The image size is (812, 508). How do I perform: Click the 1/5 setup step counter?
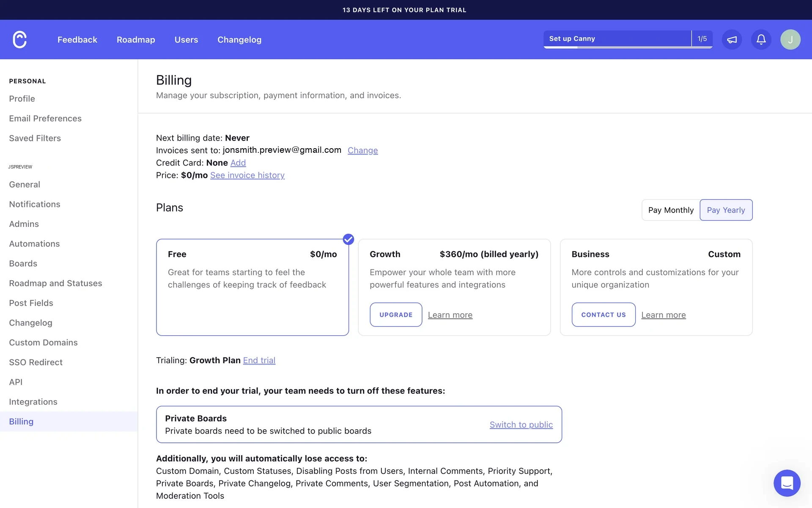pyautogui.click(x=702, y=39)
